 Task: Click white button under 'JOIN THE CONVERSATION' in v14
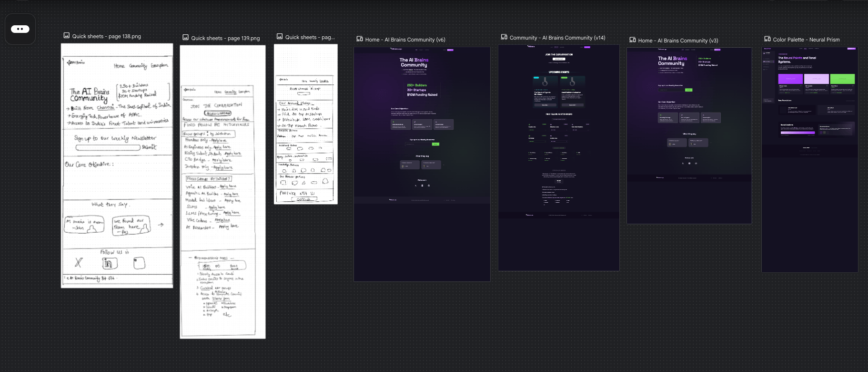click(x=559, y=59)
